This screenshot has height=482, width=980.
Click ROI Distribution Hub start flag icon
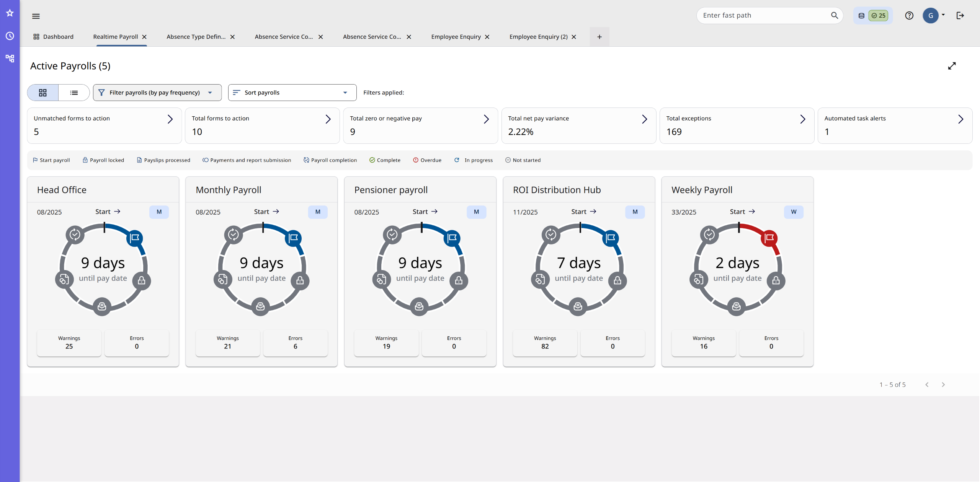(x=611, y=238)
